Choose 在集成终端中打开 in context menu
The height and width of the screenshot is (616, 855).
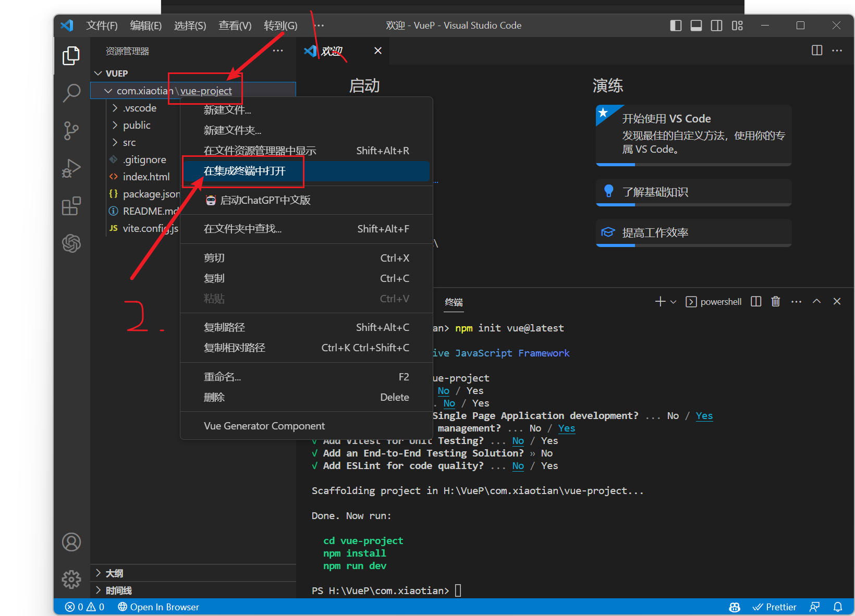pos(307,171)
